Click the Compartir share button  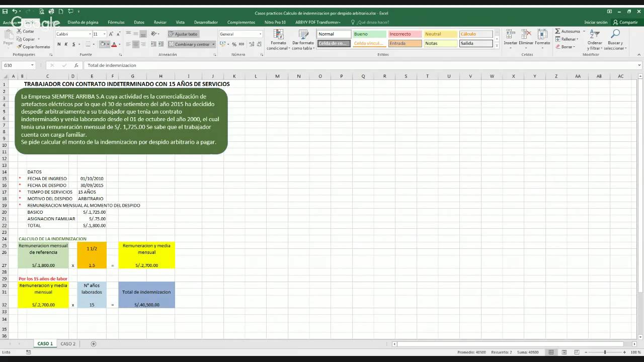pos(625,22)
